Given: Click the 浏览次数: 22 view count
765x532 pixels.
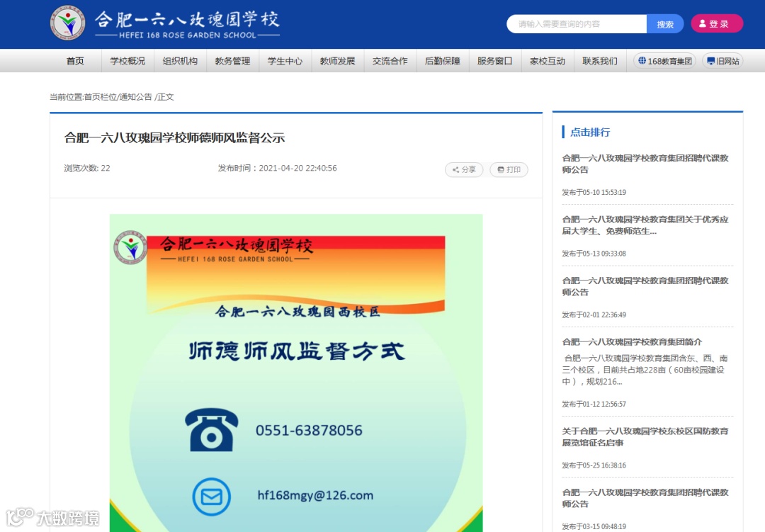Looking at the screenshot, I should point(87,168).
